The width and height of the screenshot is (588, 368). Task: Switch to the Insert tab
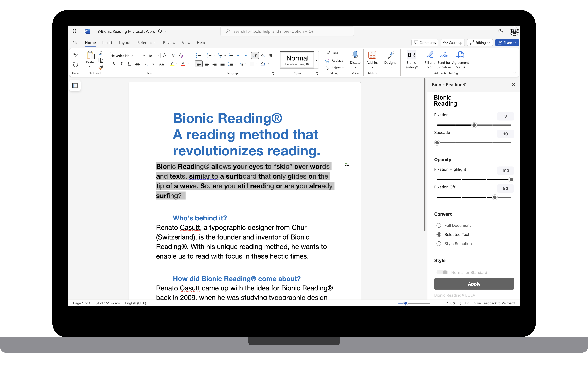(107, 43)
